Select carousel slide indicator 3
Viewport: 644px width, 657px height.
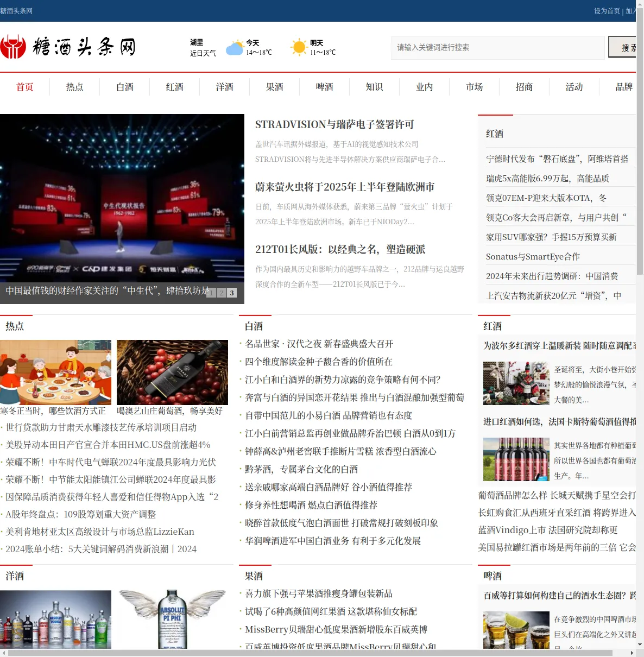tap(232, 293)
